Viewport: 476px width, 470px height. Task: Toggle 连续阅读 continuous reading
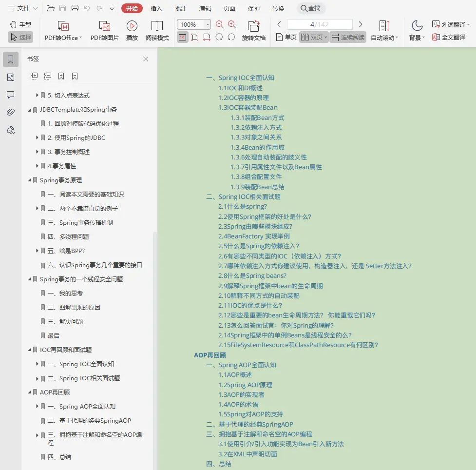[348, 38]
